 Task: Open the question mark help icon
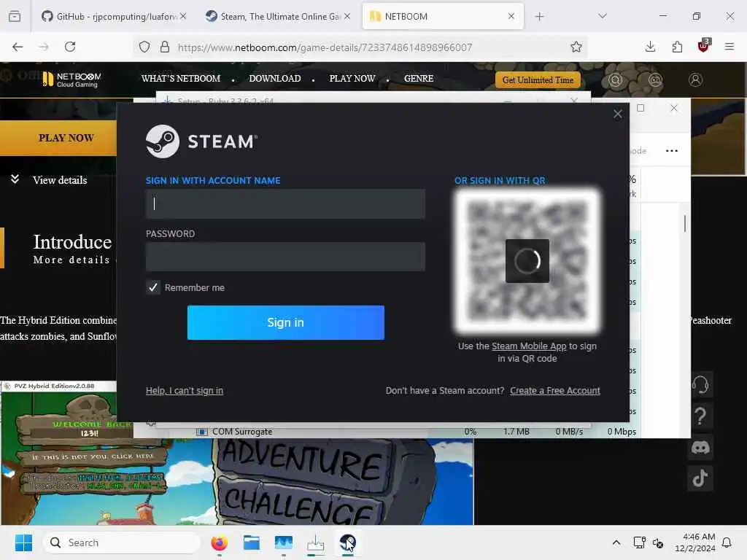click(x=700, y=416)
